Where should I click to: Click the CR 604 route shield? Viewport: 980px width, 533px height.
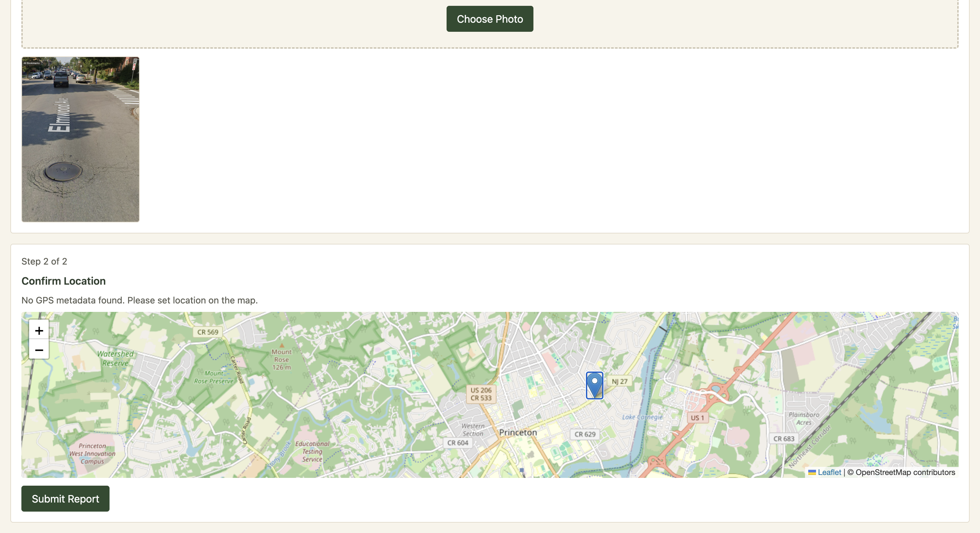tap(457, 443)
